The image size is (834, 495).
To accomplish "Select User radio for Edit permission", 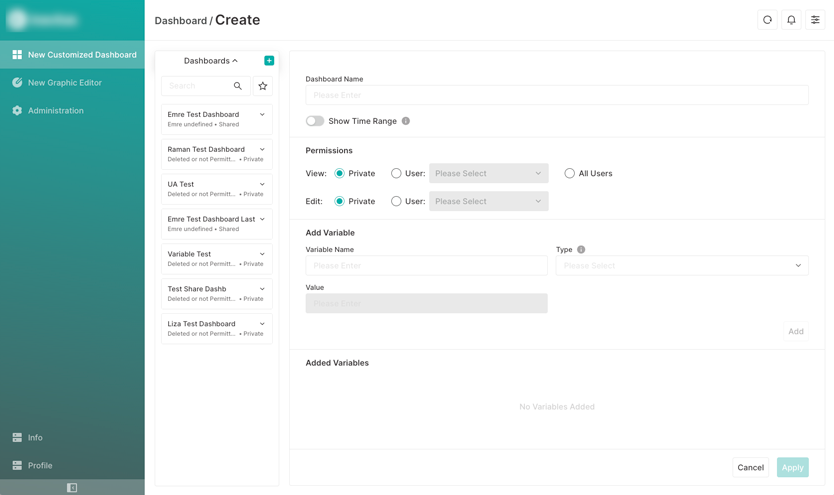I will [396, 201].
